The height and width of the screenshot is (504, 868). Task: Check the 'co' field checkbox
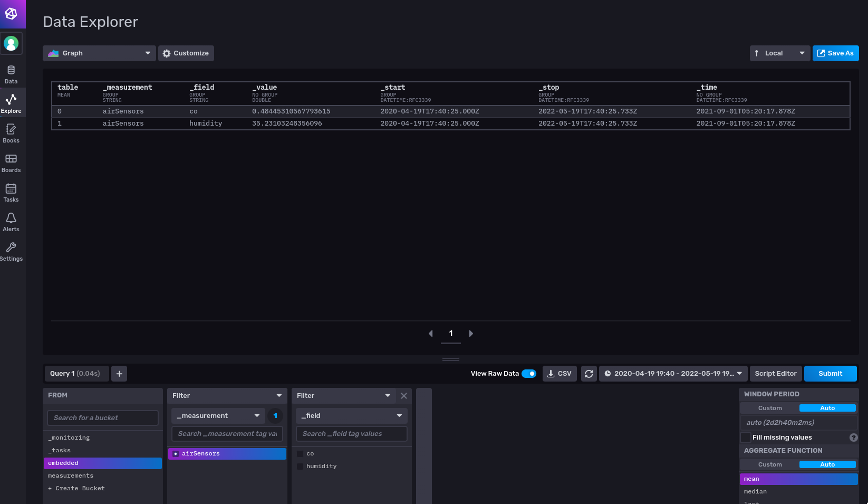pyautogui.click(x=300, y=454)
